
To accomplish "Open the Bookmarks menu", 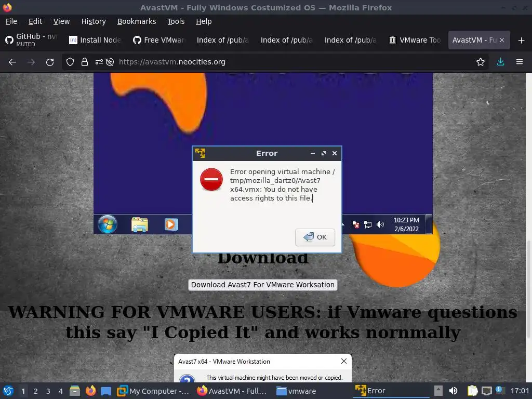I will click(137, 21).
